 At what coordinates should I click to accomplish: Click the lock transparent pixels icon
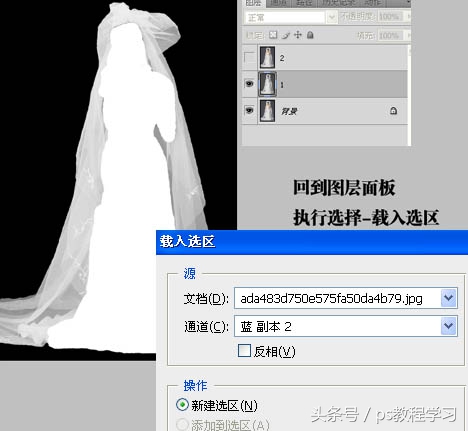click(x=273, y=35)
